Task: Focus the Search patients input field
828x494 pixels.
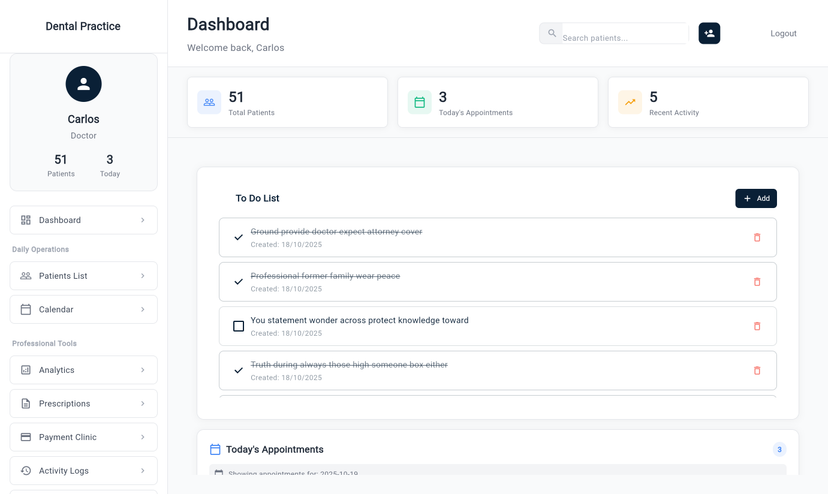Action: (x=623, y=38)
